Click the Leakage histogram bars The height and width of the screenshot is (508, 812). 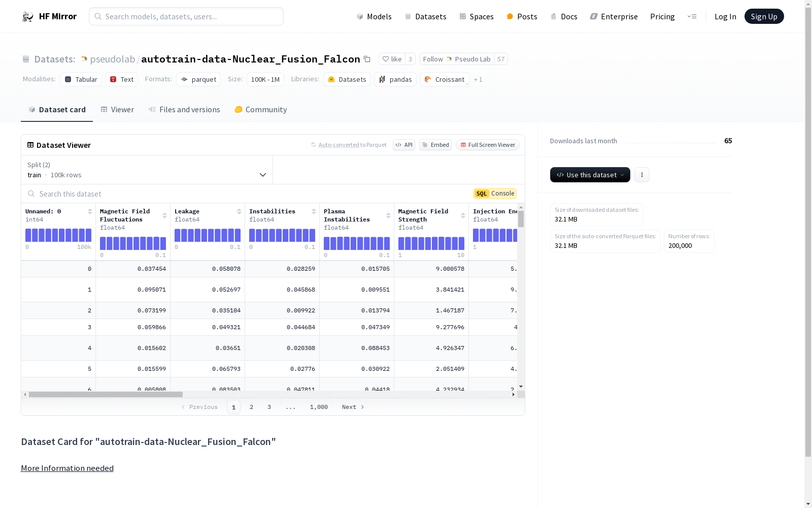point(208,235)
